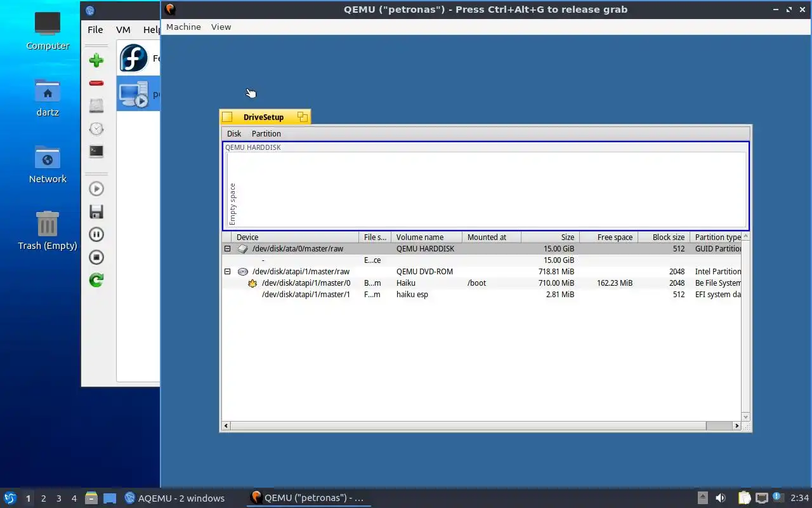812x508 pixels.
Task: Open the View menu in QEMU window
Action: point(221,27)
